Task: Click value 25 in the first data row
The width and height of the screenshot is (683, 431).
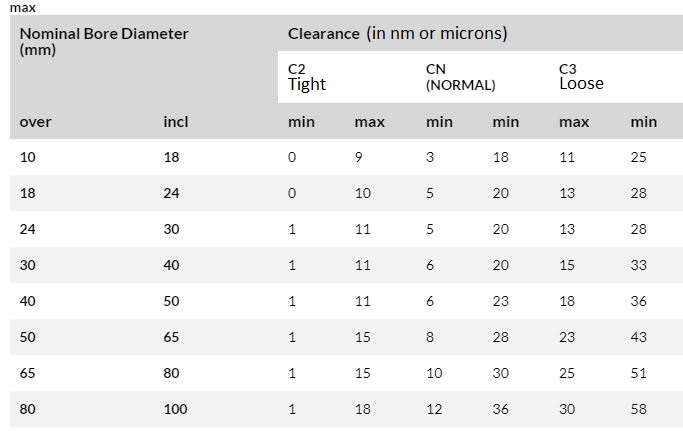Action: pyautogui.click(x=639, y=157)
